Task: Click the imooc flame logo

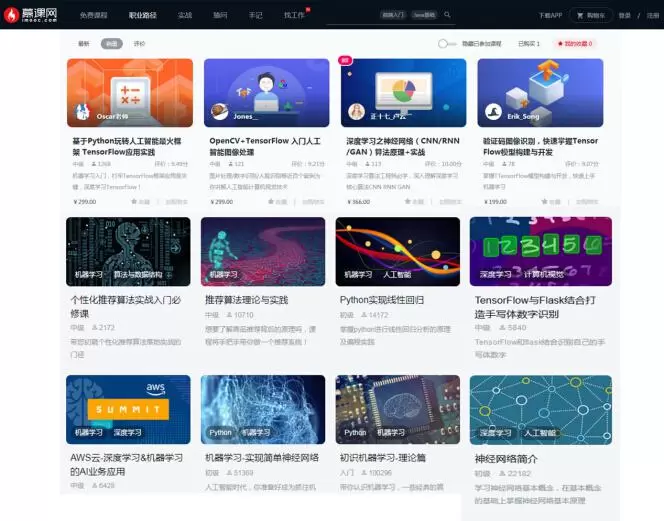Action: pos(11,15)
